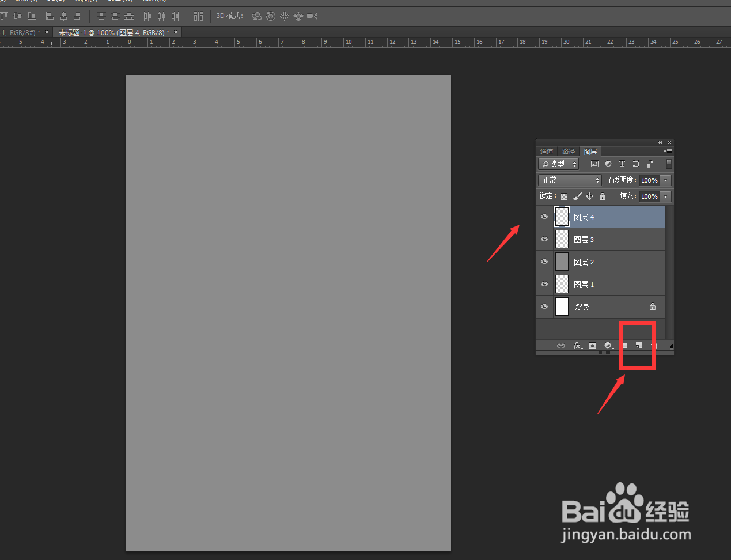Toggle lock all padlock icon
This screenshot has width=731, height=560.
click(x=603, y=196)
